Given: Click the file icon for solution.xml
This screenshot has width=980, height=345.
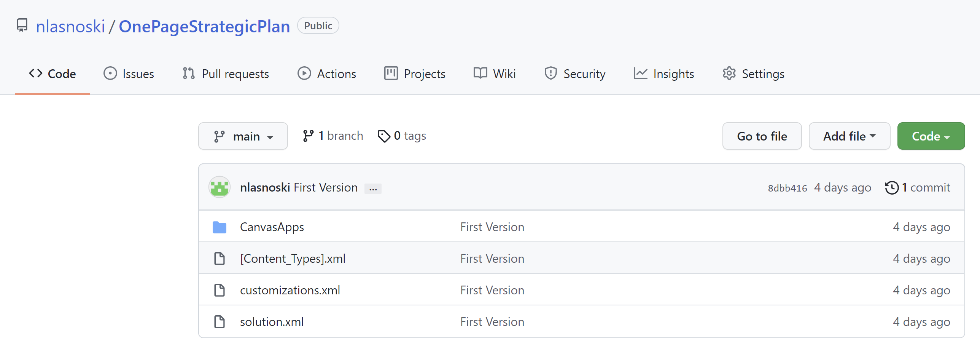Looking at the screenshot, I should (220, 322).
